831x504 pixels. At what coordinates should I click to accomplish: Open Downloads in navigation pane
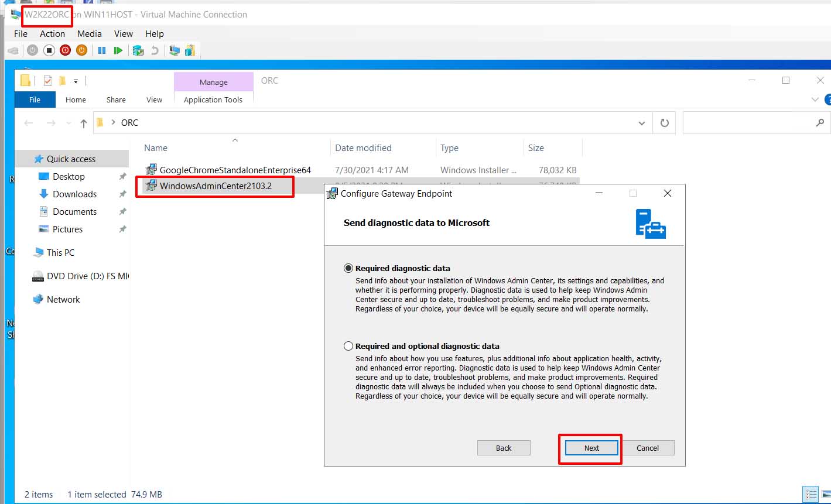pos(74,194)
